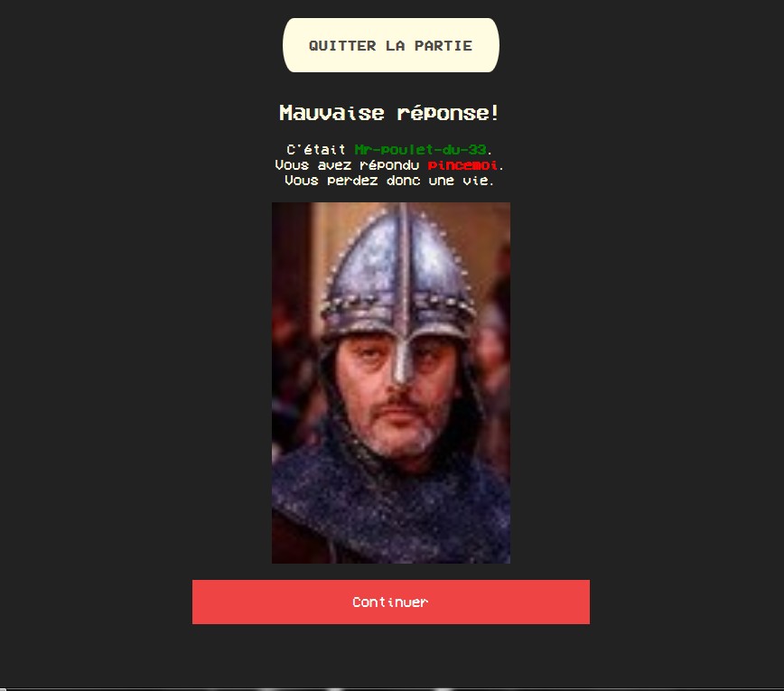The width and height of the screenshot is (784, 691).
Task: Select the green Mr-poulet-du-33 username
Action: point(421,150)
